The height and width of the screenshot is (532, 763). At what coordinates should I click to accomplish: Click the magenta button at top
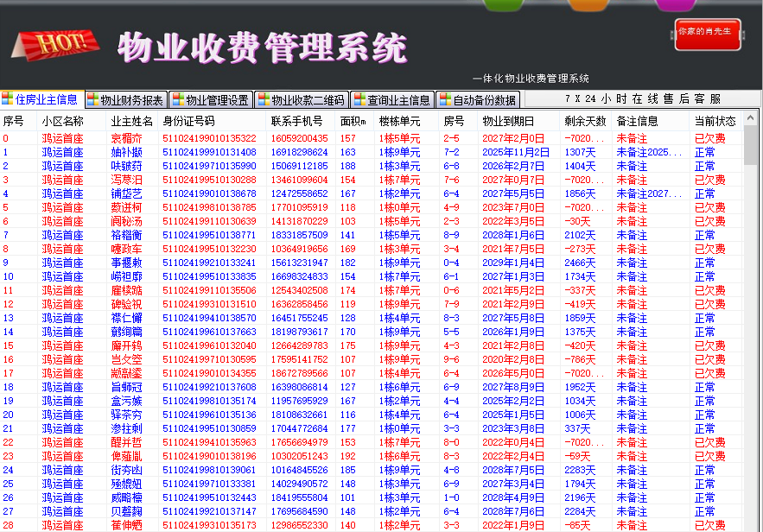pos(675,4)
